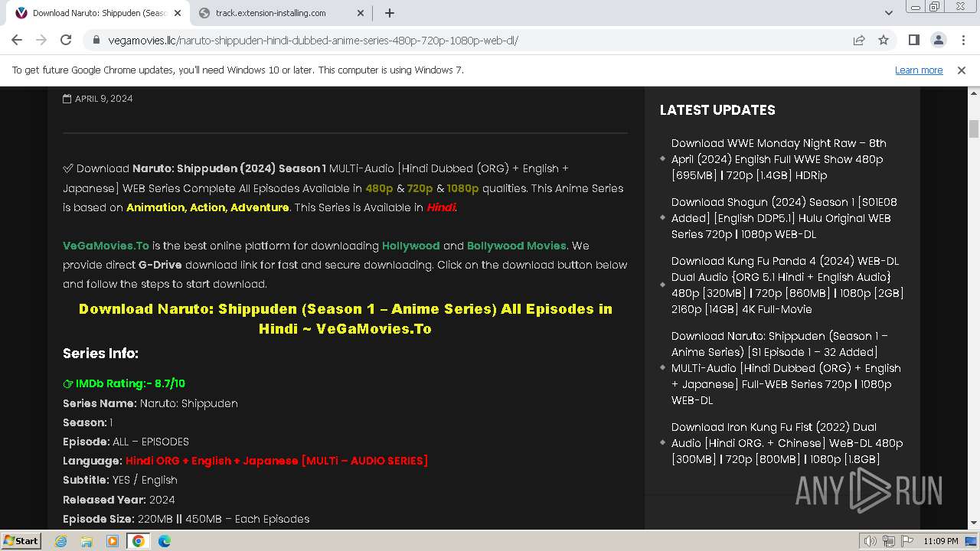This screenshot has height=551, width=980.
Task: Click the Released Year: 2024 text
Action: 119,500
